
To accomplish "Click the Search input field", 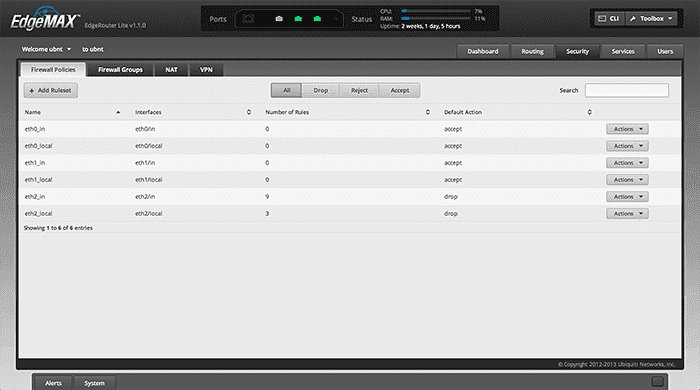I will (x=627, y=90).
